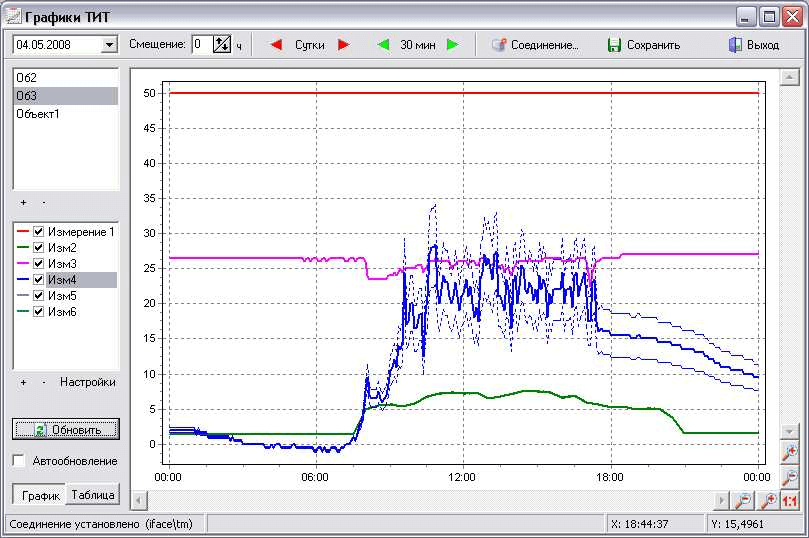Click the Смещение offset spinner arrows
809x538 pixels.
[x=222, y=45]
